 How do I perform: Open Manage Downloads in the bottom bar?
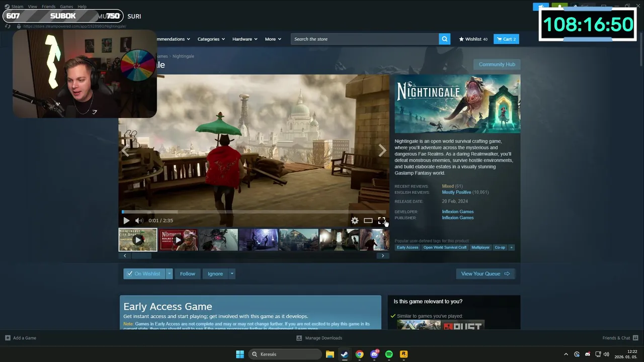point(319,338)
